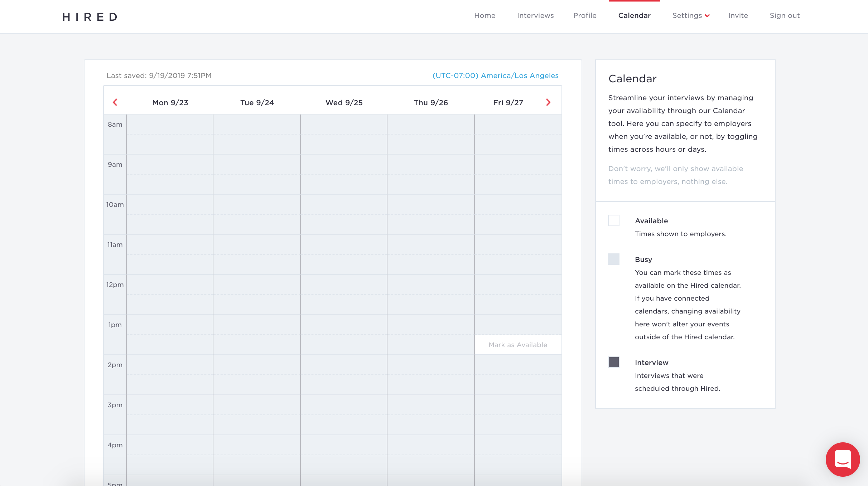
Task: Click the Busy legend swatch
Action: coord(613,259)
